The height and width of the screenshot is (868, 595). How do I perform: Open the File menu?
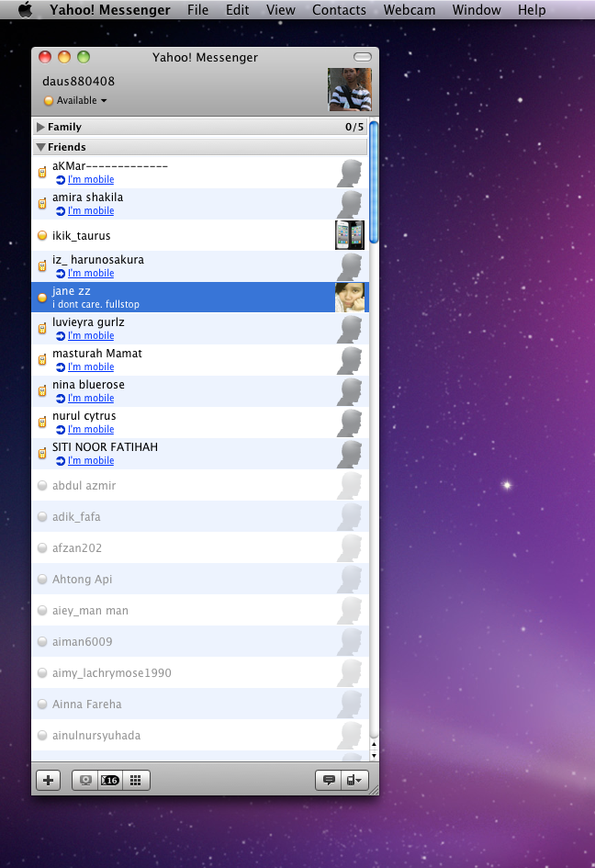point(197,10)
